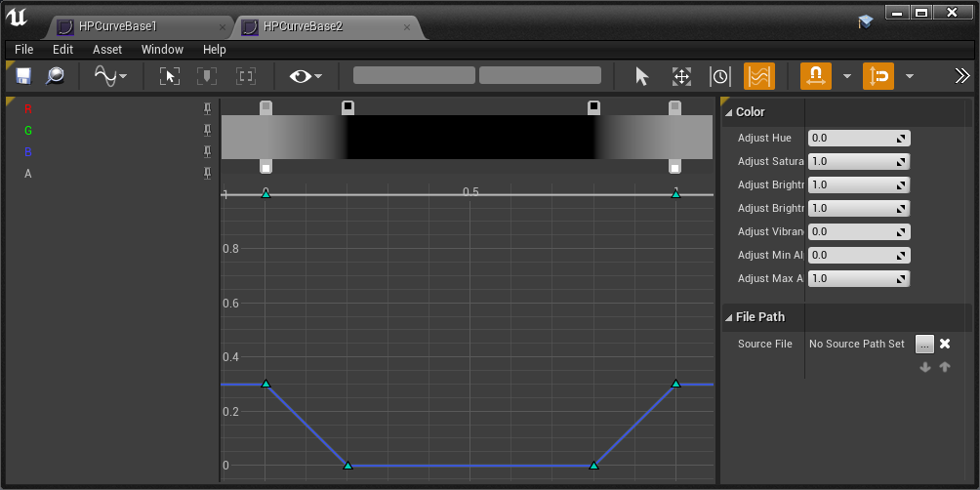Open time snapping interval dropdown arrow
The height and width of the screenshot is (490, 980).
(847, 76)
